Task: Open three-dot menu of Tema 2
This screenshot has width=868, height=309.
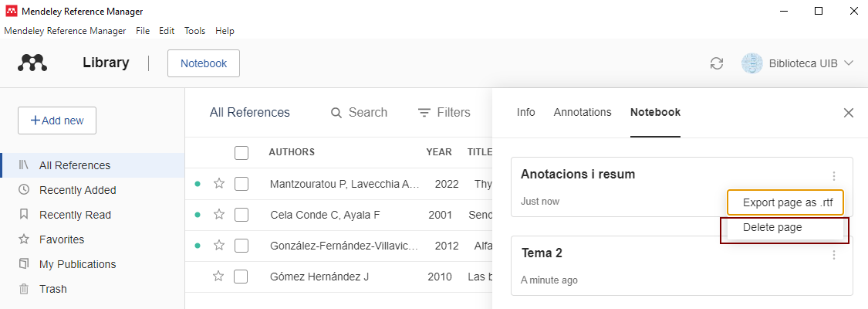Action: 834,255
